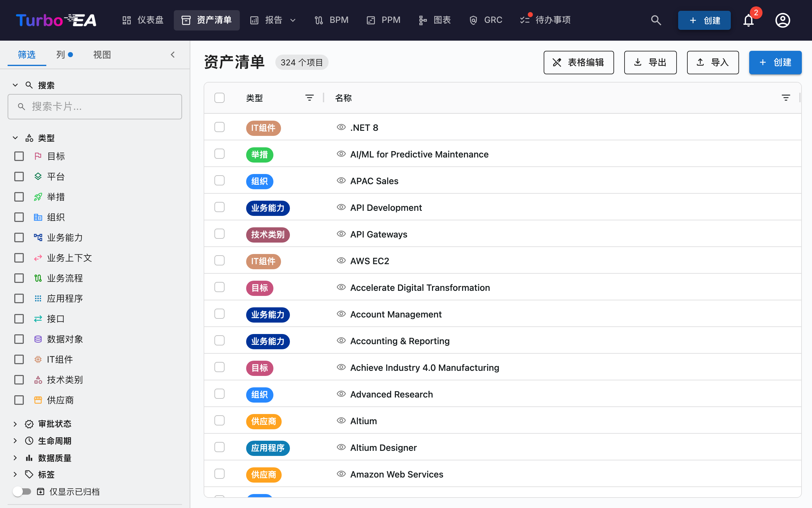The width and height of the screenshot is (812, 508).
Task: Click the 创建 button above the table
Action: click(x=775, y=63)
